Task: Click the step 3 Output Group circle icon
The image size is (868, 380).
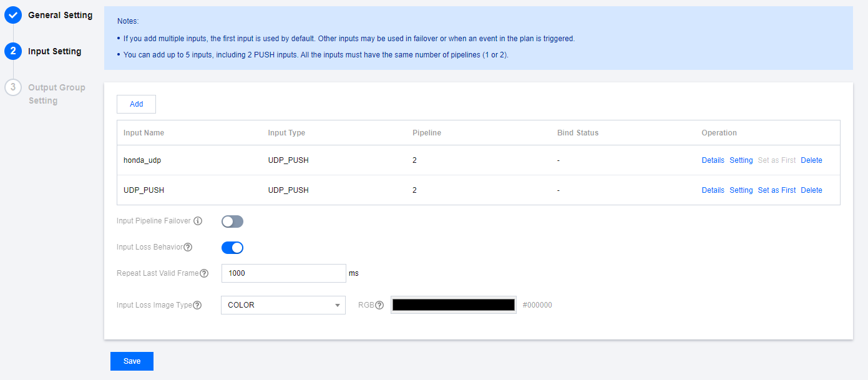Action: coord(13,87)
